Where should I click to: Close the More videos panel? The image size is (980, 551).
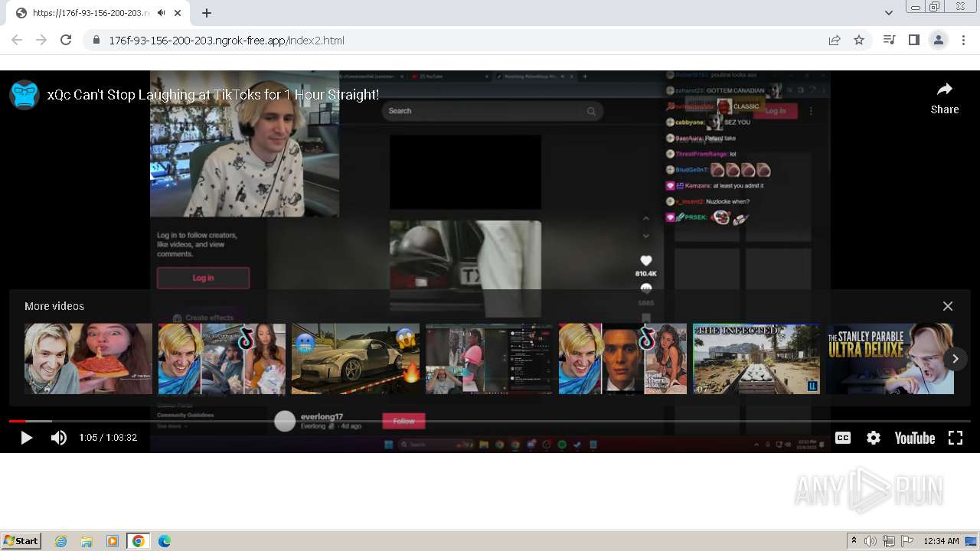(948, 306)
